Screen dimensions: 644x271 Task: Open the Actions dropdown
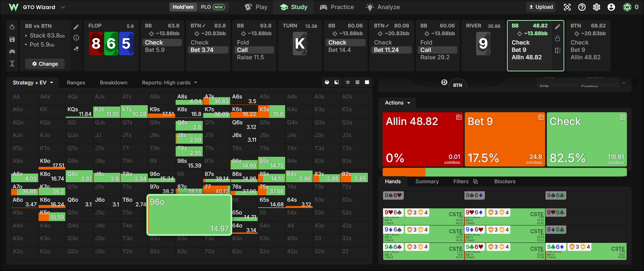click(x=398, y=103)
